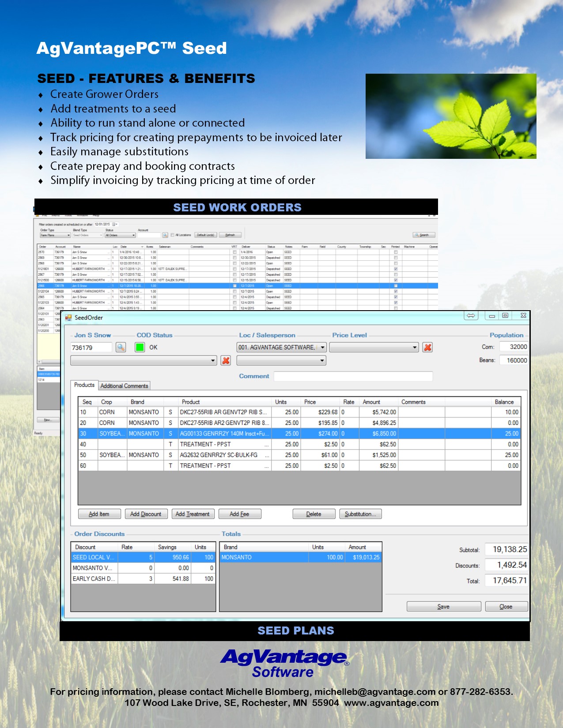Screen dimensions: 563x728
Task: Click the michelleb@agvantage.com email address
Action: (x=375, y=692)
